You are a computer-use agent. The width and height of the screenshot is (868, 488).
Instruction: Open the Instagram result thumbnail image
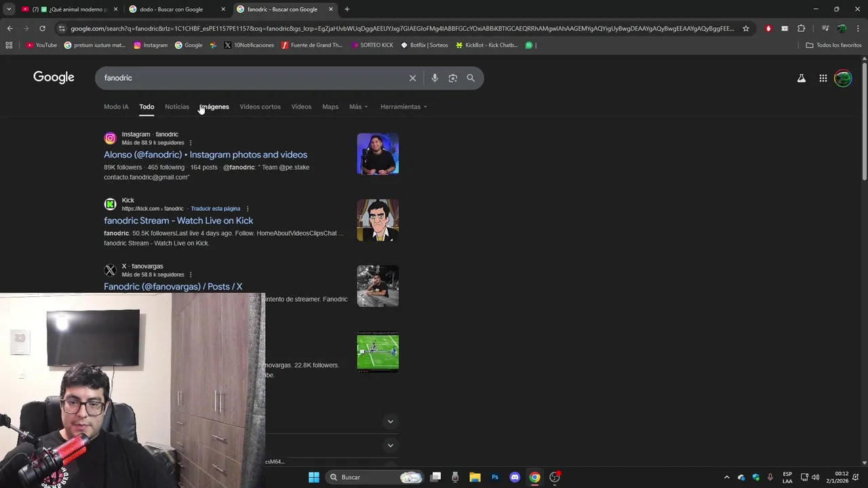378,154
